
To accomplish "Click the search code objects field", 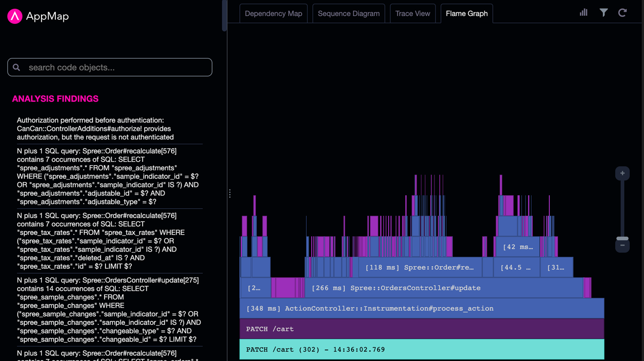I will point(116,67).
